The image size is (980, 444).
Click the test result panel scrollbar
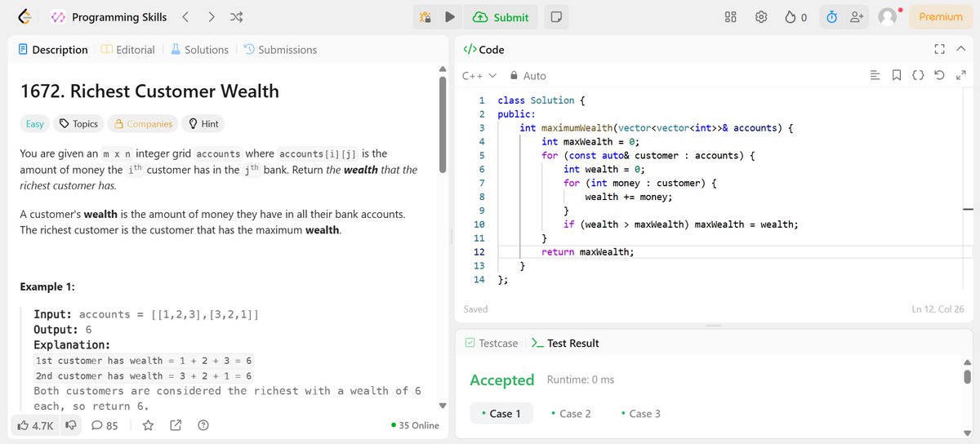968,375
